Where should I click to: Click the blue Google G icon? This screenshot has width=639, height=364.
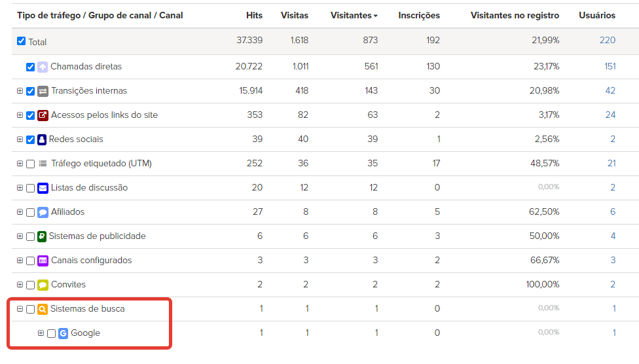63,333
